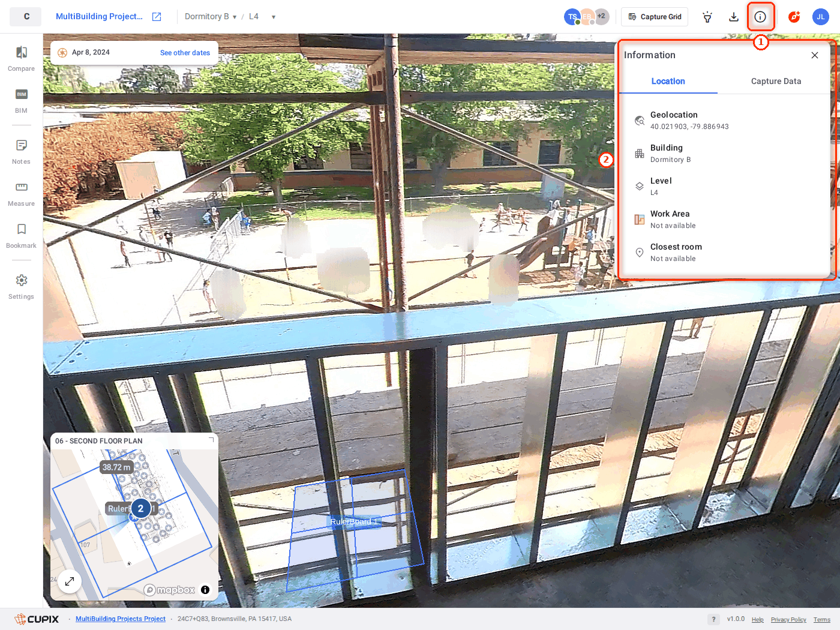Click the capture date camera icon
Screen dimensions: 840x630
click(x=62, y=53)
